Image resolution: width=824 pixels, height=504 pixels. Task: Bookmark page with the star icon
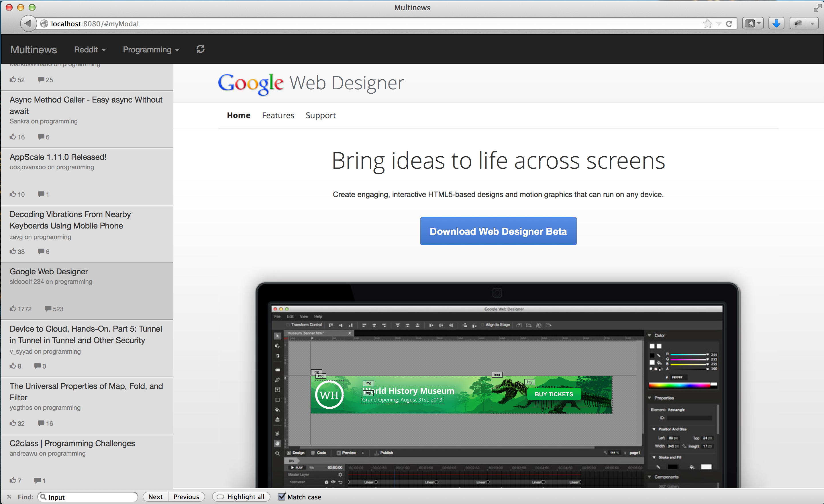707,23
